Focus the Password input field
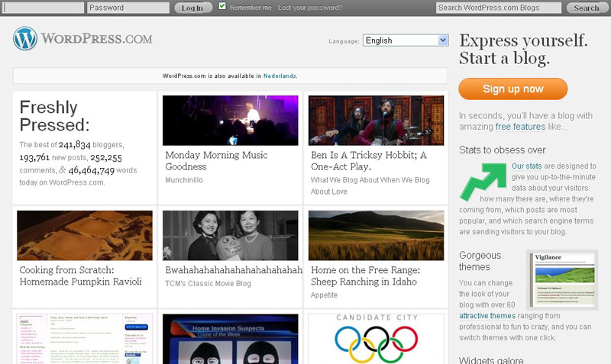This screenshot has height=364, width=611. pyautogui.click(x=128, y=8)
